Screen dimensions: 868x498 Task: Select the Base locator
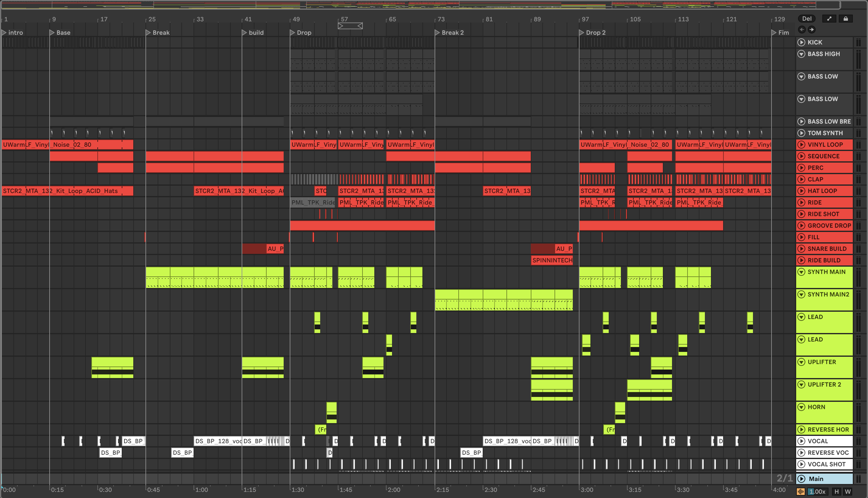(60, 33)
